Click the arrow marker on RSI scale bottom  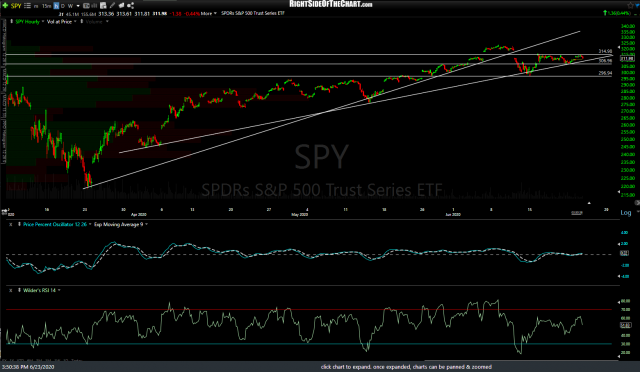click(619, 356)
